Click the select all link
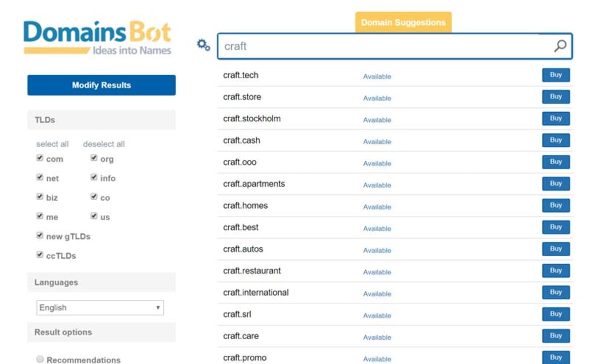Image resolution: width=607 pixels, height=364 pixels. pyautogui.click(x=53, y=144)
